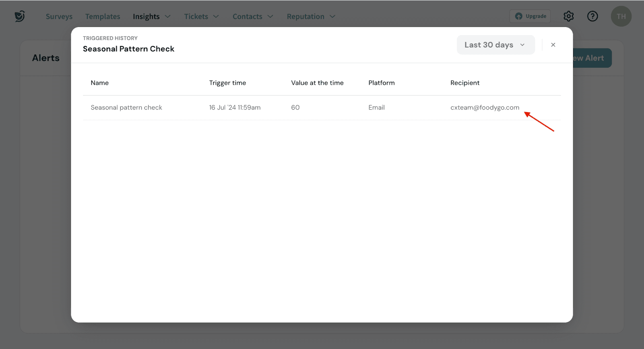Click the Value at the time header
The image size is (644, 349).
(317, 83)
